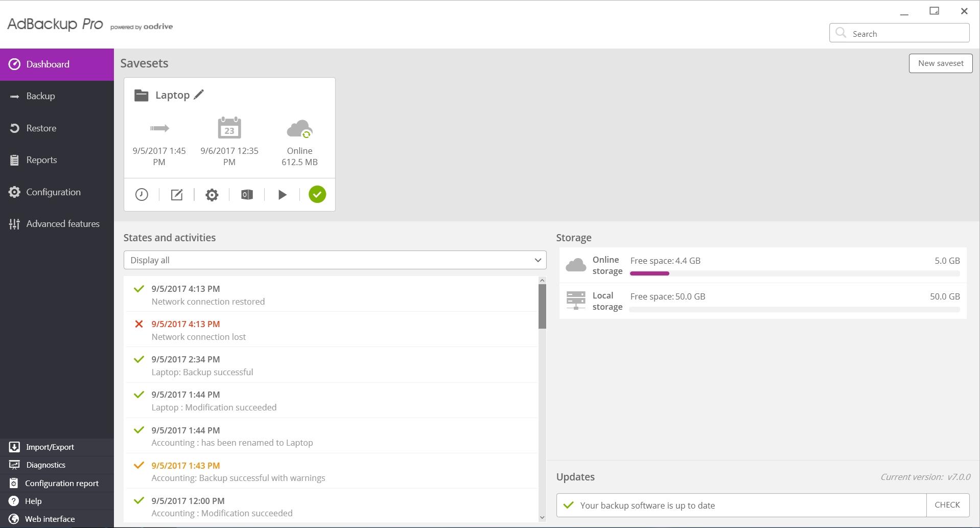The height and width of the screenshot is (528, 980).
Task: Click the Import/Export link
Action: click(57, 447)
